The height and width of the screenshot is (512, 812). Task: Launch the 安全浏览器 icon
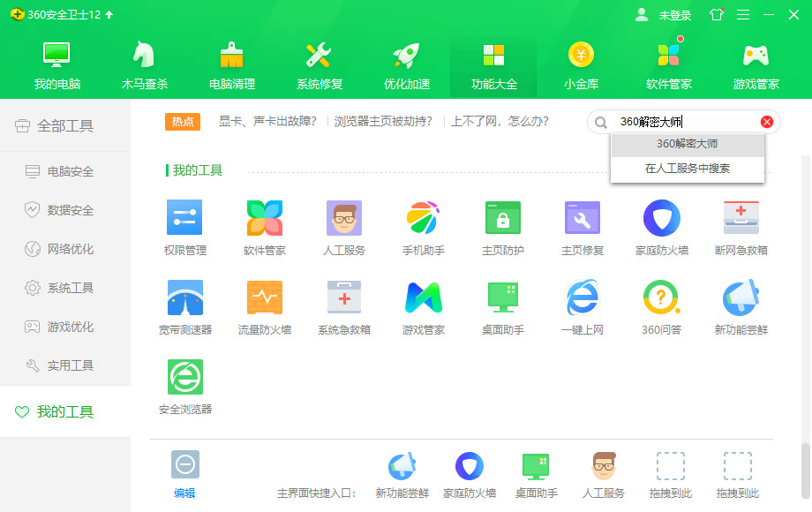(184, 378)
